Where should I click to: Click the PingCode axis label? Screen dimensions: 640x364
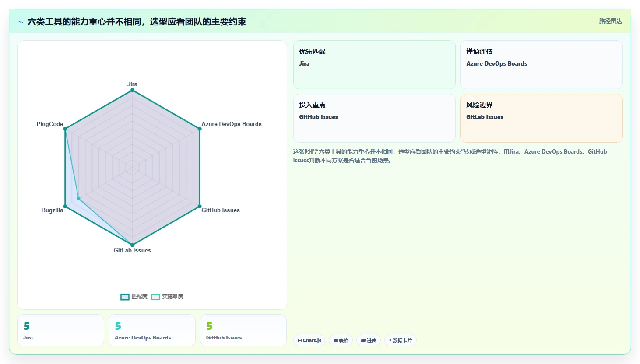click(x=50, y=124)
